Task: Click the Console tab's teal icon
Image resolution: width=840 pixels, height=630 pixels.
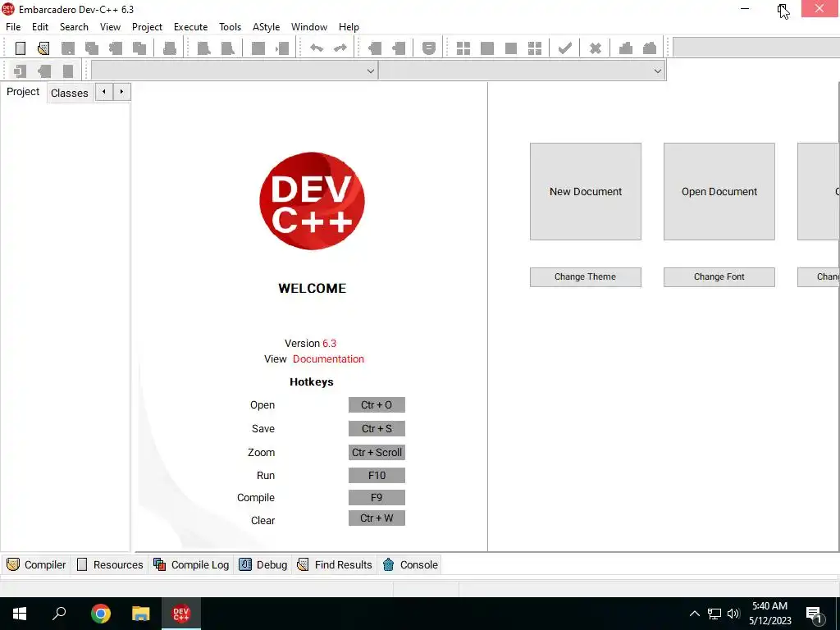Action: point(388,564)
